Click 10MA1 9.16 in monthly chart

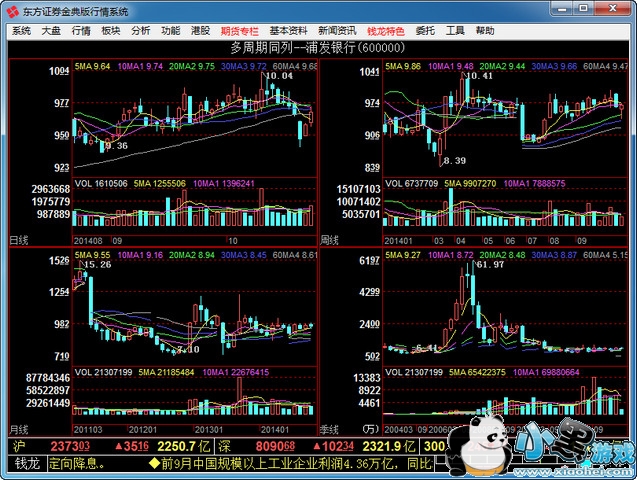pos(140,255)
